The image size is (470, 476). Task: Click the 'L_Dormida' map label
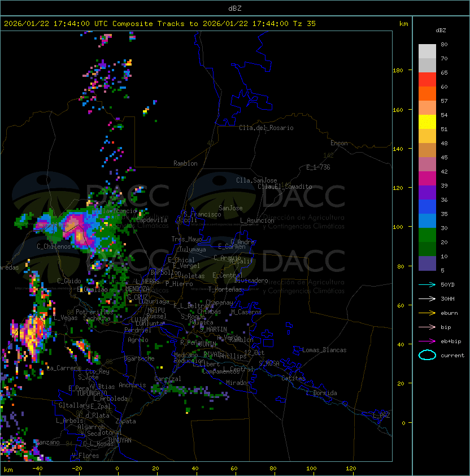pos(321,393)
